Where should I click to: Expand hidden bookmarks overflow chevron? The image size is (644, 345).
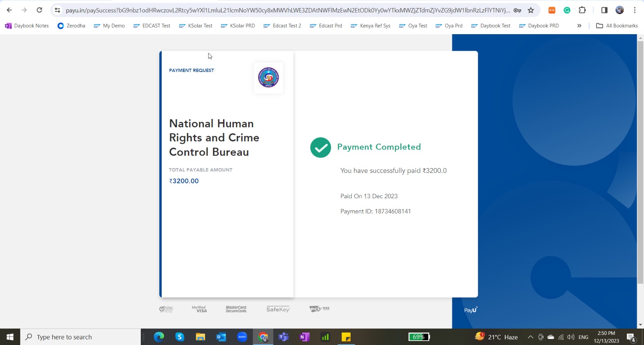pos(579,26)
